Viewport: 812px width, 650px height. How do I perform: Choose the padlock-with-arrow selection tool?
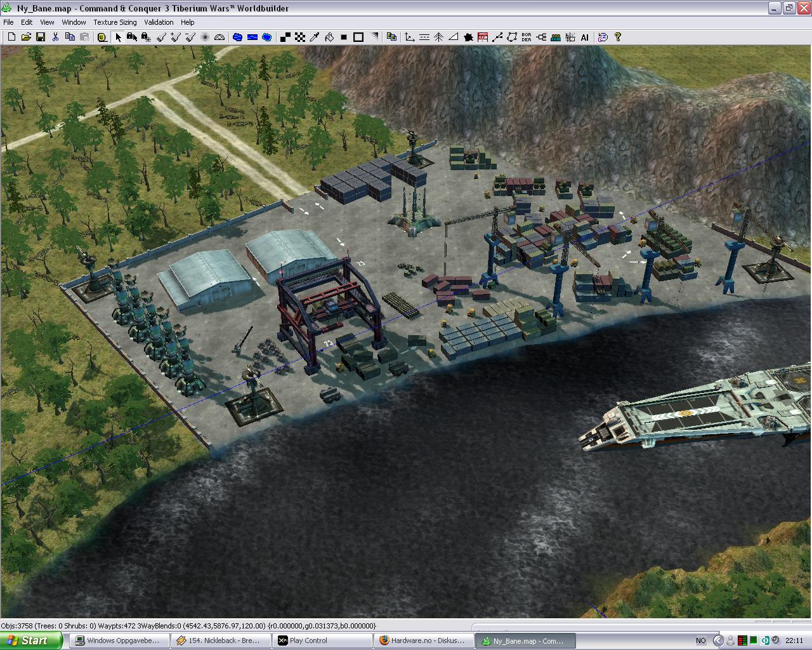(132, 37)
